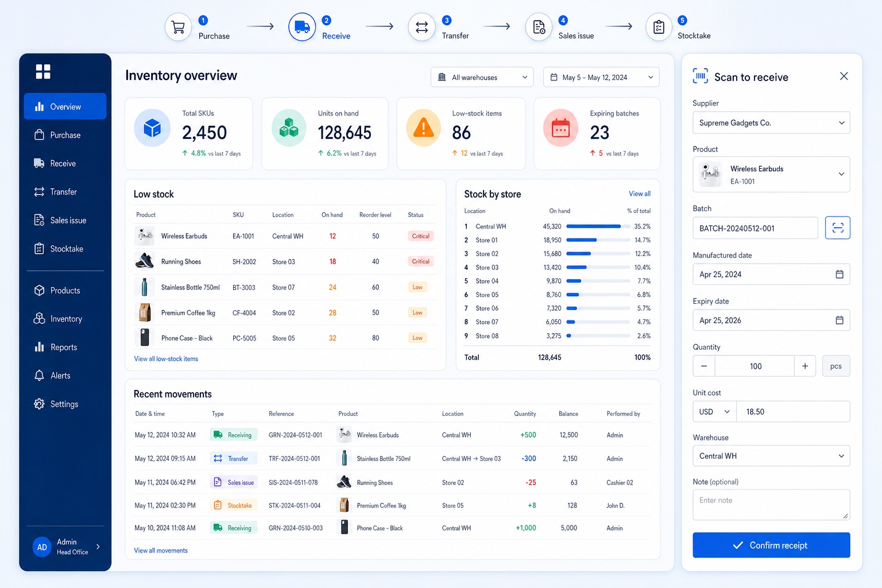Viewport: 882px width, 588px height.
Task: Open the May 5 – May 12 date range dropdown
Action: (x=601, y=78)
